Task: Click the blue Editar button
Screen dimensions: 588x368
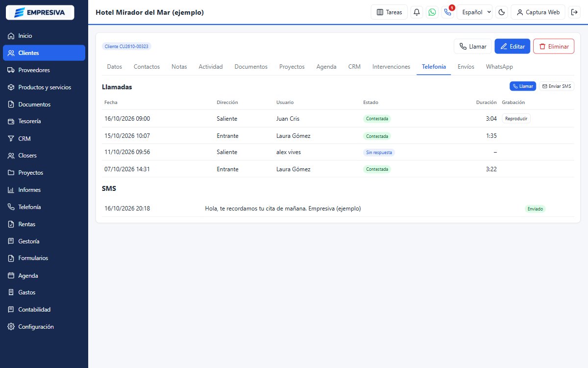Action: click(512, 47)
